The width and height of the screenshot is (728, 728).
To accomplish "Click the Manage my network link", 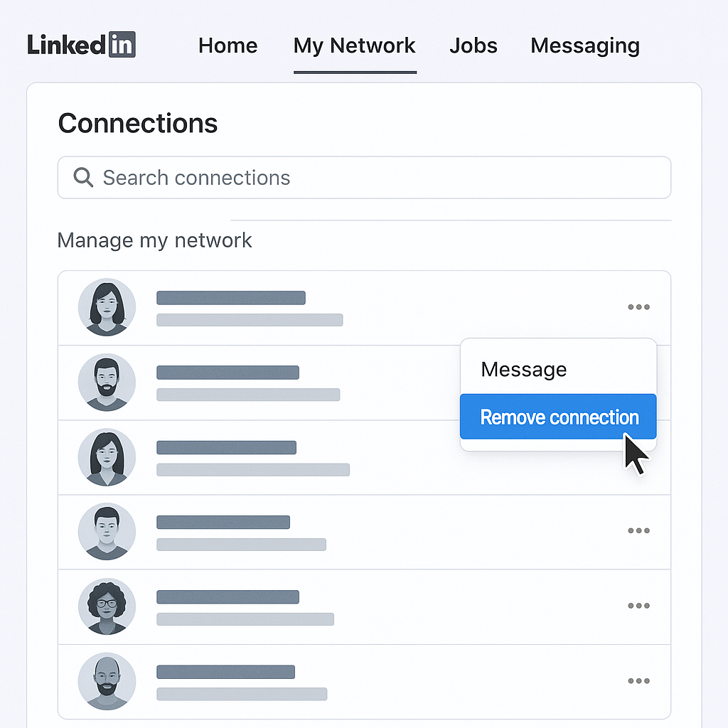I will 154,240.
